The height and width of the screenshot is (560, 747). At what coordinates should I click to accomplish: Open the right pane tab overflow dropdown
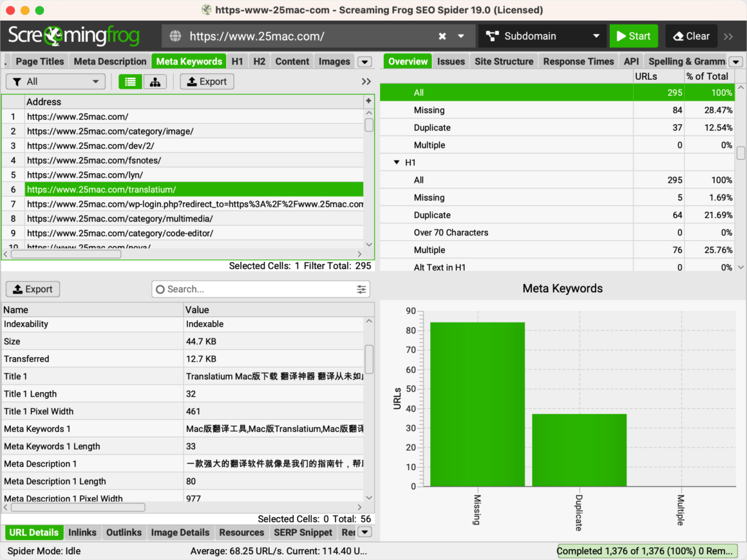[x=736, y=62]
